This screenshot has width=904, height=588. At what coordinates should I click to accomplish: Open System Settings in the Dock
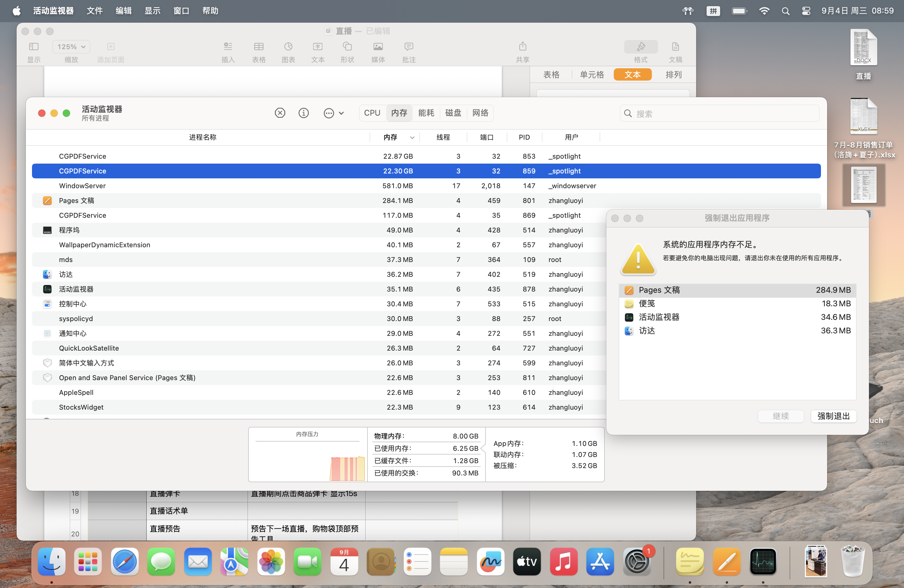point(637,562)
